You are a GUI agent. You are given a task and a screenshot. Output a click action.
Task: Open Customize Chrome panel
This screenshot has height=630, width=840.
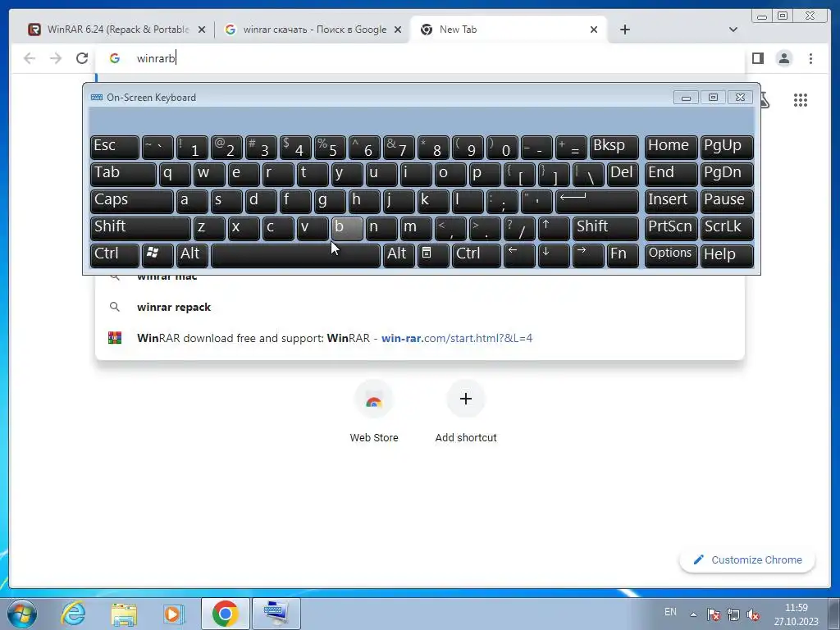click(747, 559)
